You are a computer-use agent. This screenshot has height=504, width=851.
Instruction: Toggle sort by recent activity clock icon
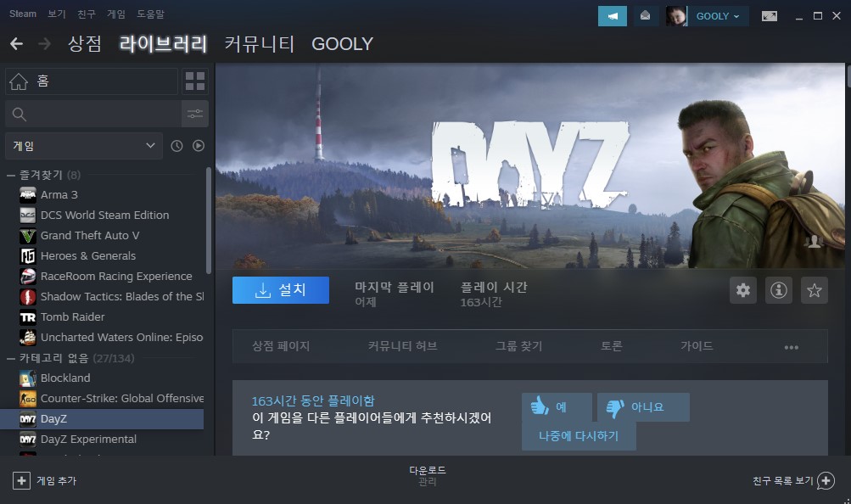[x=176, y=146]
